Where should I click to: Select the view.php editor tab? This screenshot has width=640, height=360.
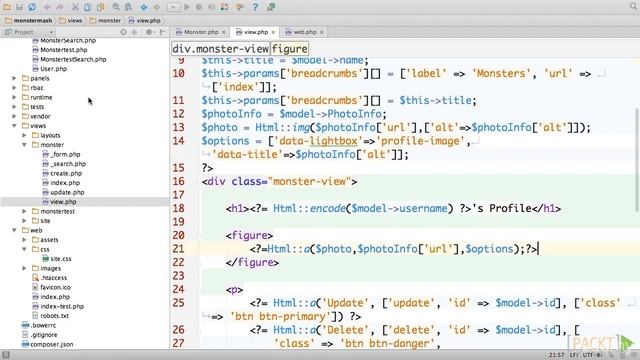[256, 32]
